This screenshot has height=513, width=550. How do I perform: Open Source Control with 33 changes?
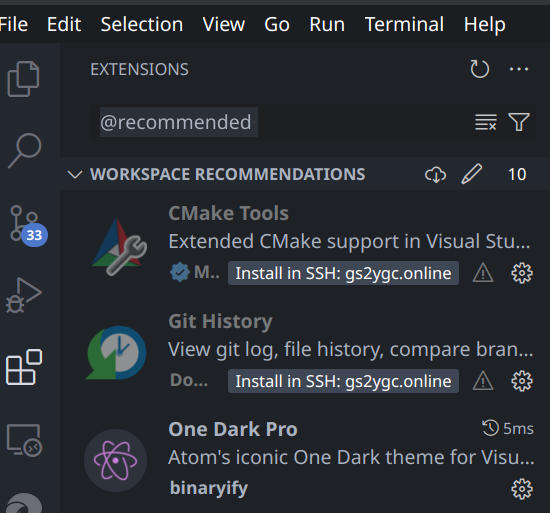[x=25, y=224]
